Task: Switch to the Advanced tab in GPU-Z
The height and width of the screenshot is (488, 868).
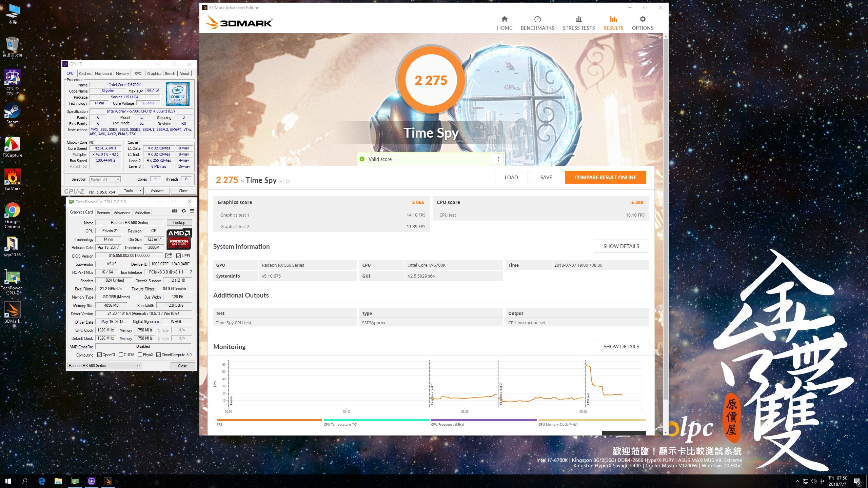Action: tap(122, 212)
